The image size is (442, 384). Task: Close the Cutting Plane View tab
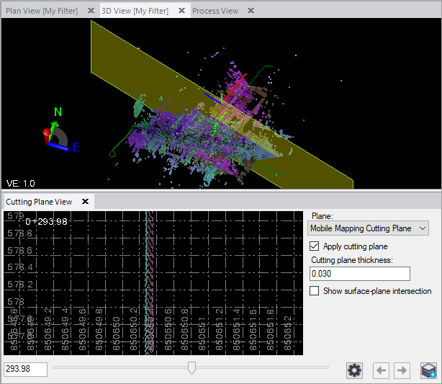(85, 202)
